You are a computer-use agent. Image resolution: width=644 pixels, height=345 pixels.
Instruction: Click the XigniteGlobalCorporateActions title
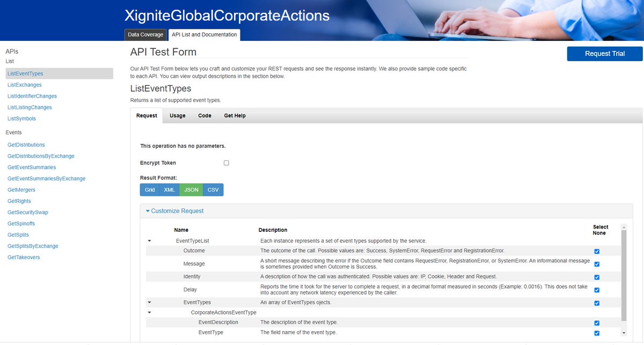227,15
